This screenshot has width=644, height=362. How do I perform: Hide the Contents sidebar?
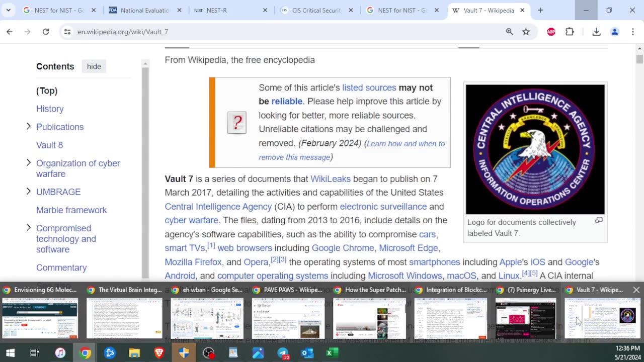coord(94,66)
